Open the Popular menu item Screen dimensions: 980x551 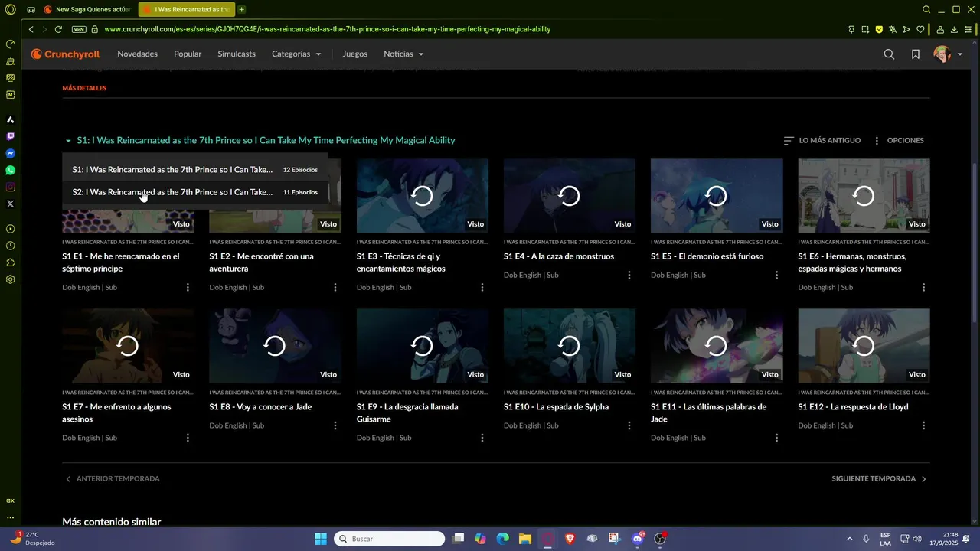tap(188, 54)
